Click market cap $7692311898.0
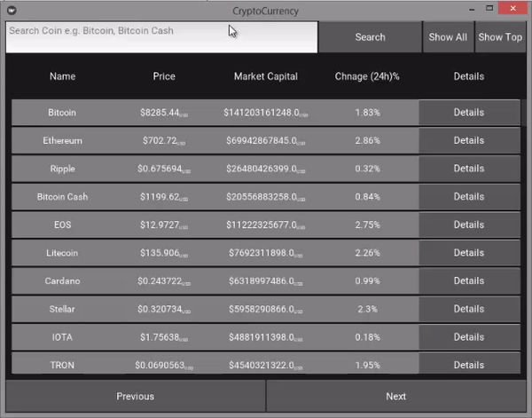This screenshot has width=532, height=418. [x=266, y=253]
